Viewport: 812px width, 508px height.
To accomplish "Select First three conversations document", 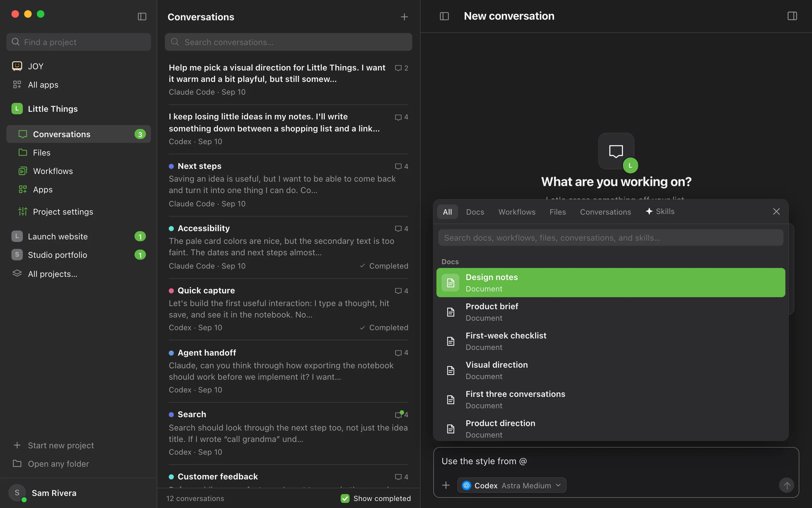I will pos(611,399).
